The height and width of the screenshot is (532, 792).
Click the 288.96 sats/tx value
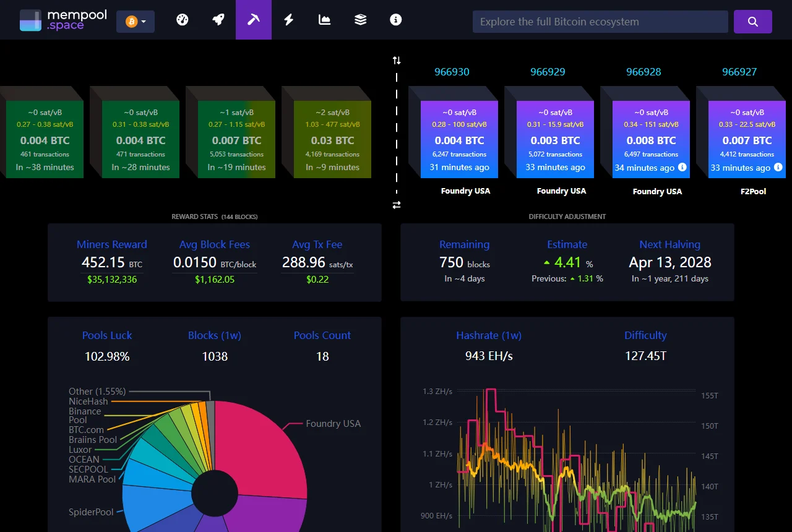click(317, 263)
